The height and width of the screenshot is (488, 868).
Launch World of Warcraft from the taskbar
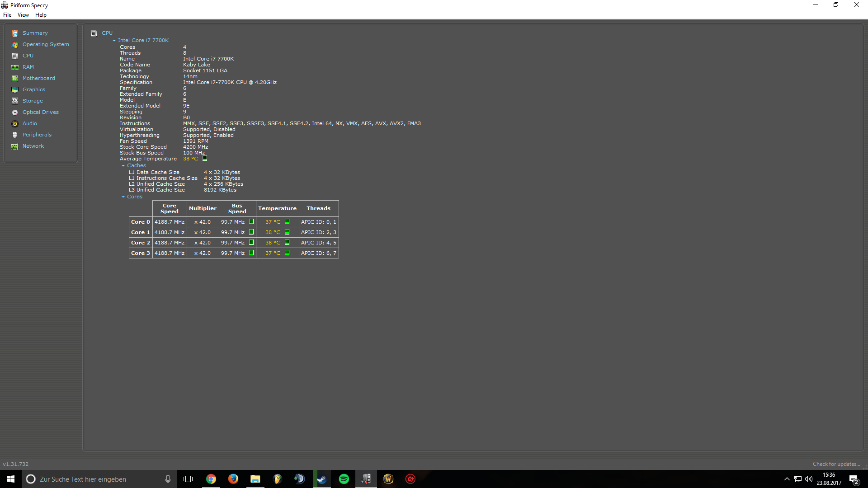(388, 479)
